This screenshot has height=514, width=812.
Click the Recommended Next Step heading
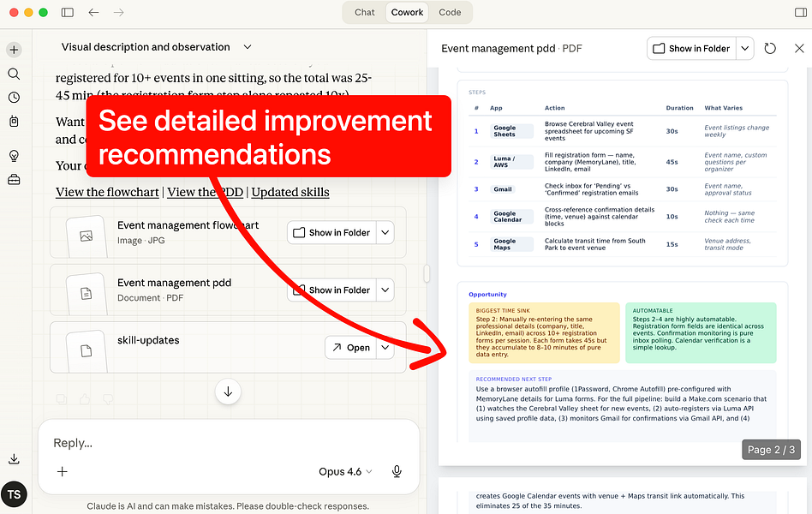(x=514, y=380)
